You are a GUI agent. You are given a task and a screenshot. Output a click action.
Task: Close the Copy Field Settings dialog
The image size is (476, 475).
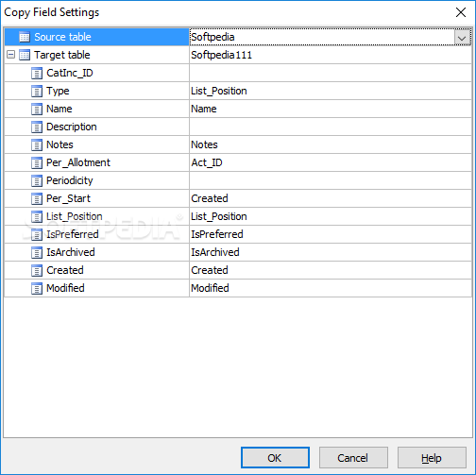(x=461, y=12)
